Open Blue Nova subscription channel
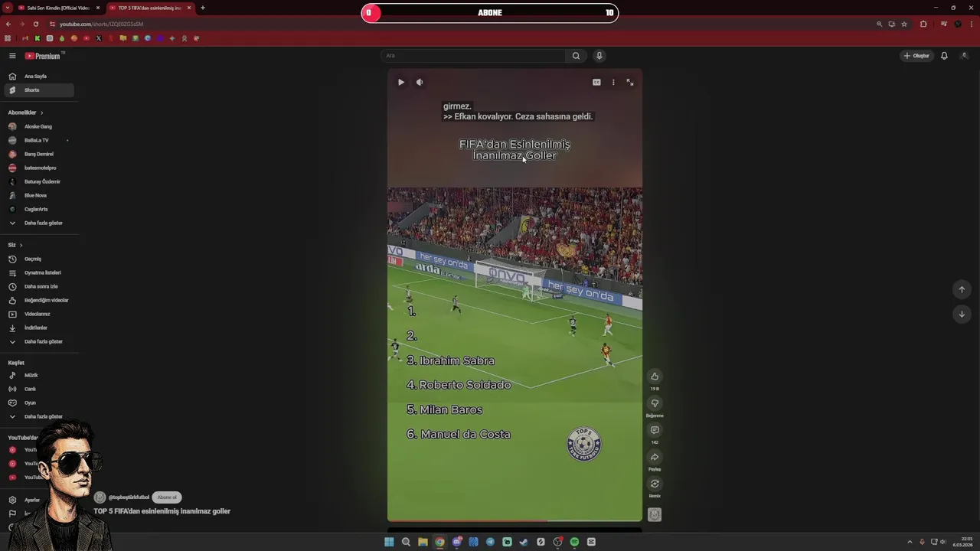This screenshot has height=551, width=980. tap(38, 195)
